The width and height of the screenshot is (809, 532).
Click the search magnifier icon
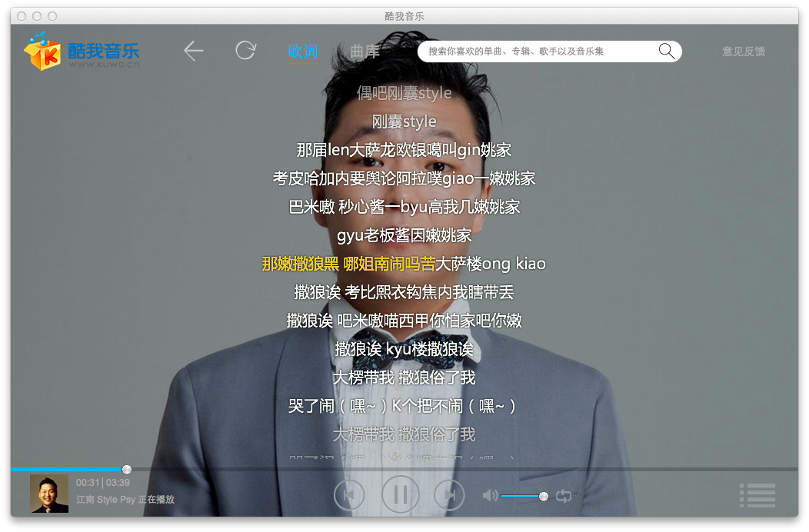coord(666,51)
